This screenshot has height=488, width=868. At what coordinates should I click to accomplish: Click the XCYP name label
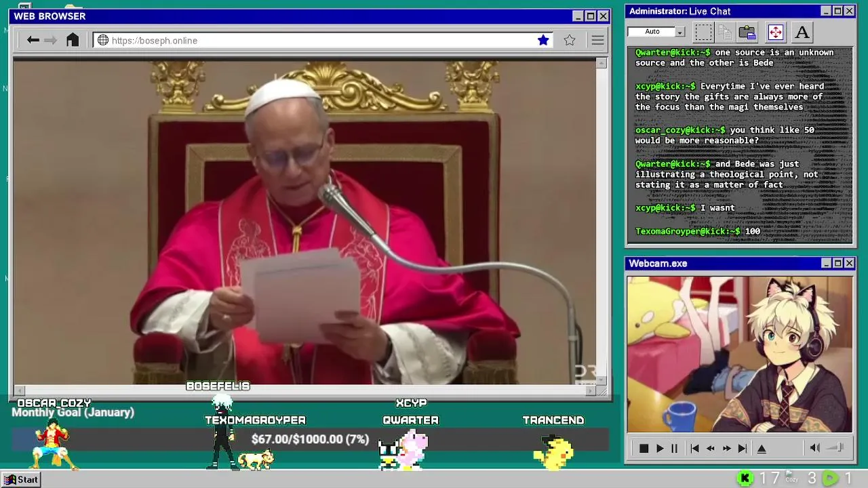(x=411, y=403)
